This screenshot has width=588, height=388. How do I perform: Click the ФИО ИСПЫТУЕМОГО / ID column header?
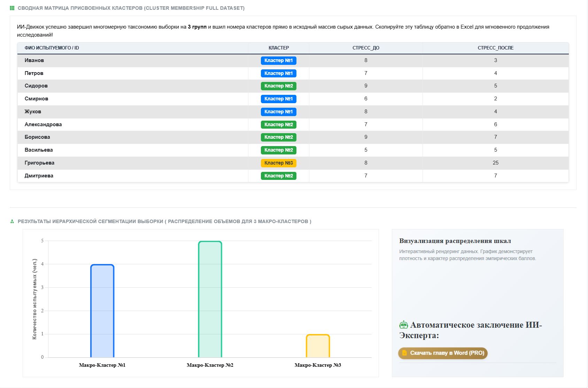click(x=52, y=48)
